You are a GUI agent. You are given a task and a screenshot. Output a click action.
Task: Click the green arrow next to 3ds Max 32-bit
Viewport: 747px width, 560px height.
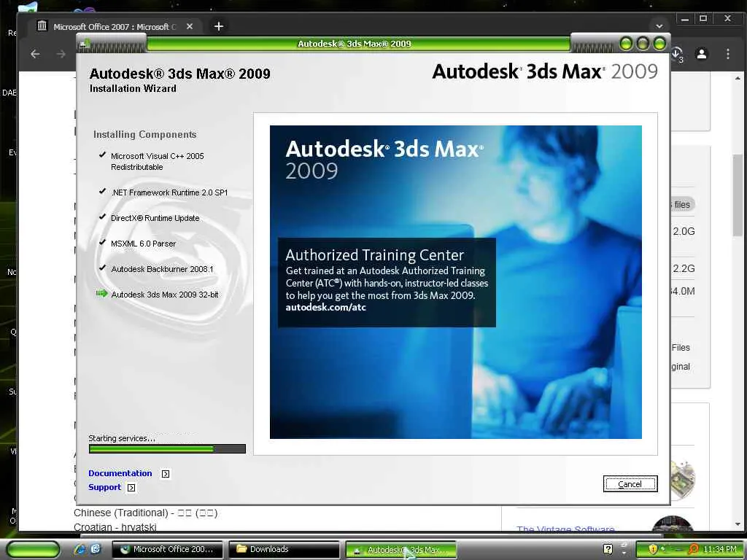(101, 293)
